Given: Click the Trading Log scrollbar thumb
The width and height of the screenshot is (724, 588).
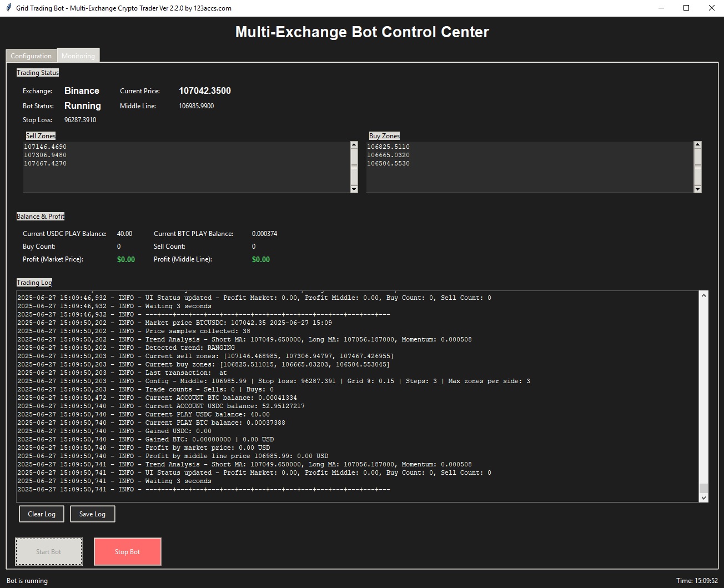Looking at the screenshot, I should point(704,488).
